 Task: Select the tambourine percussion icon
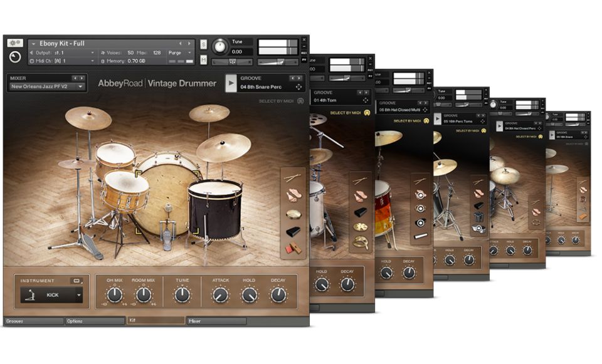tap(293, 214)
